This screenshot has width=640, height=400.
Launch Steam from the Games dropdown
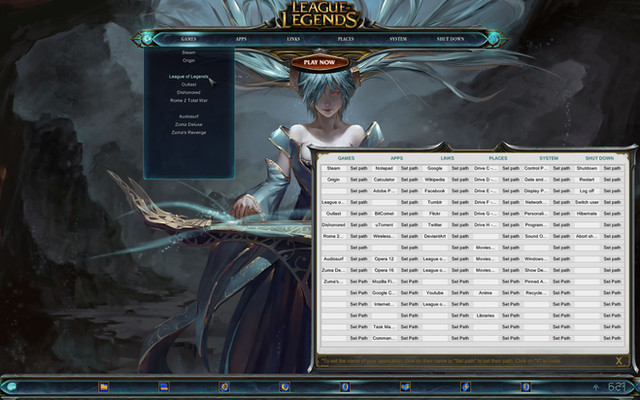pos(189,52)
